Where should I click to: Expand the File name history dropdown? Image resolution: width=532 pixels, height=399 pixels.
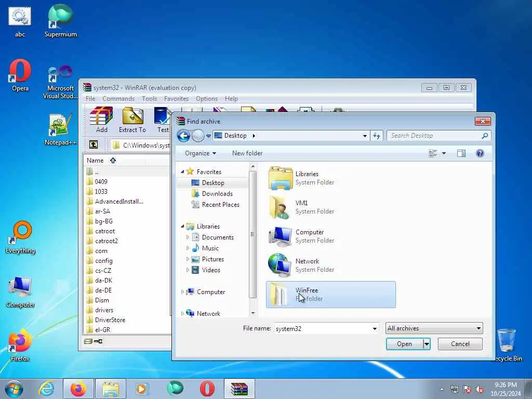(x=375, y=328)
